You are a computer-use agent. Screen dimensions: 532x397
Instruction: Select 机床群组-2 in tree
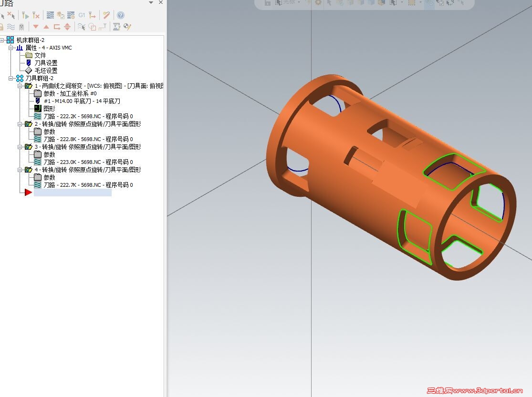point(31,40)
